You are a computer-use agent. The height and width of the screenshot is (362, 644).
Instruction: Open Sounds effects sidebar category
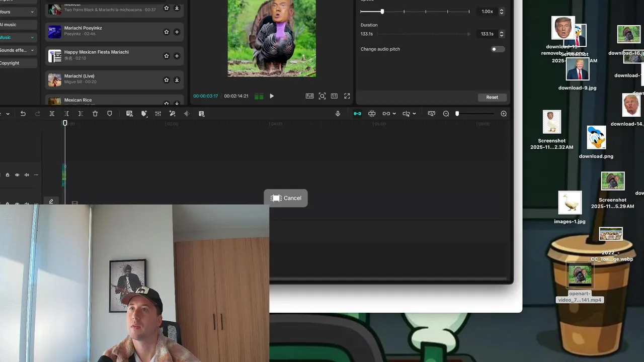coord(18,50)
